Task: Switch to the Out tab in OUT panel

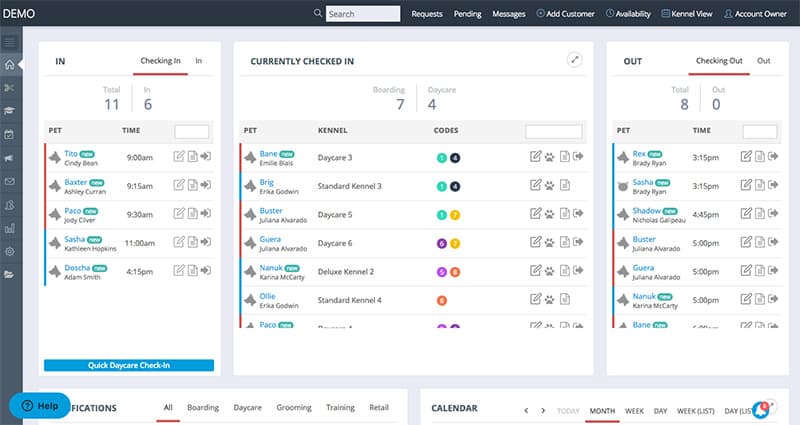Action: 763,61
